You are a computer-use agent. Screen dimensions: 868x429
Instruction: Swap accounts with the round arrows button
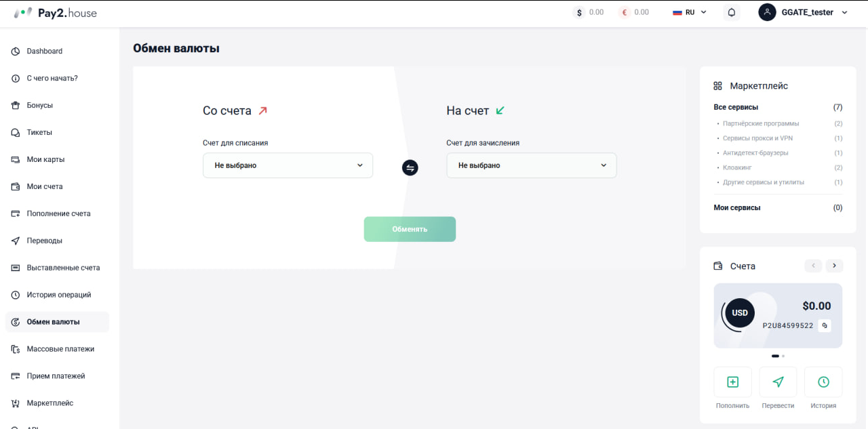410,167
